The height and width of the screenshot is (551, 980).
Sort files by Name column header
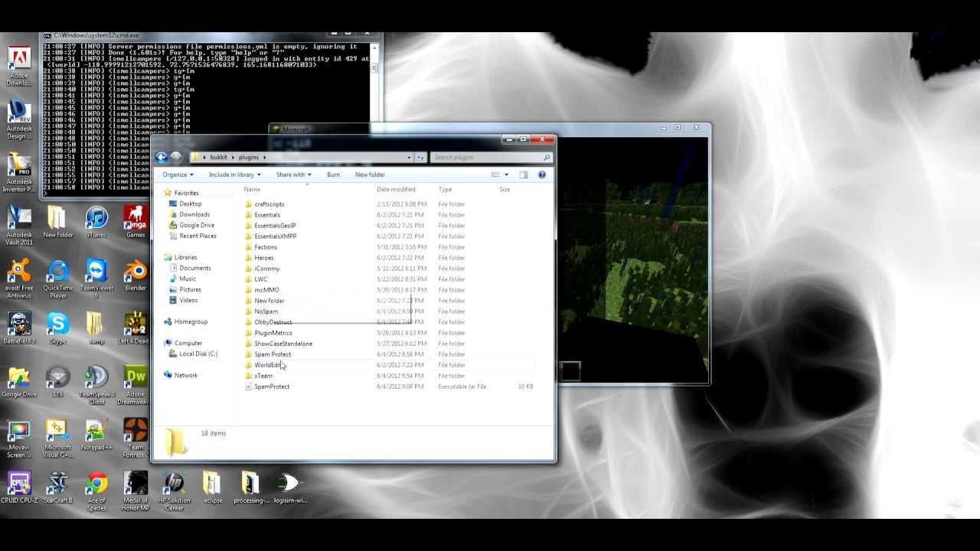tap(252, 189)
